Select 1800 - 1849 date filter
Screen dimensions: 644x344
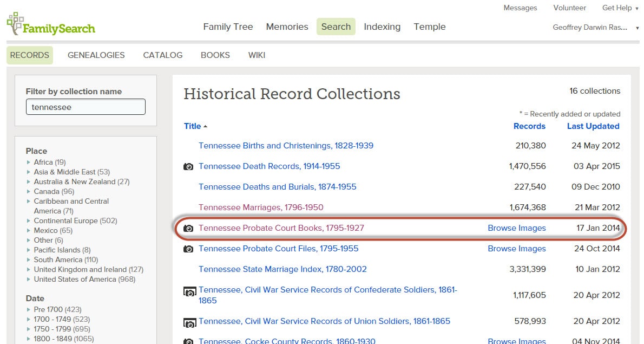tap(64, 339)
